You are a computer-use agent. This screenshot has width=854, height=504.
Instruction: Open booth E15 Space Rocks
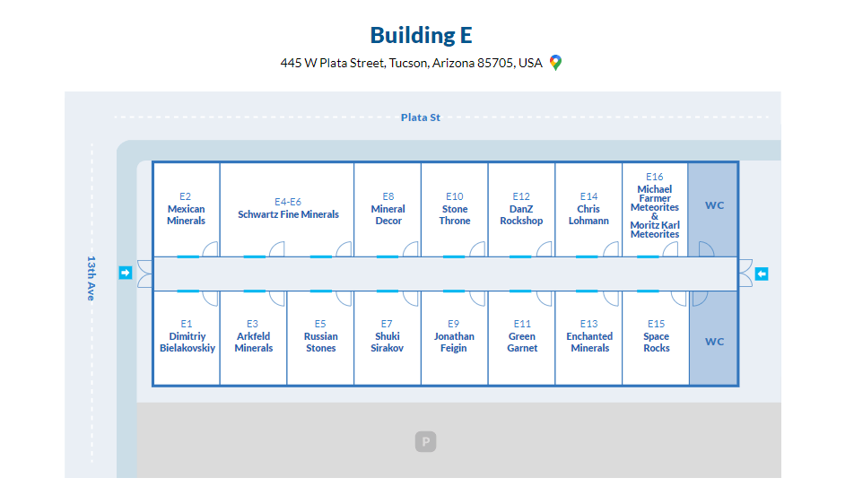pos(656,336)
